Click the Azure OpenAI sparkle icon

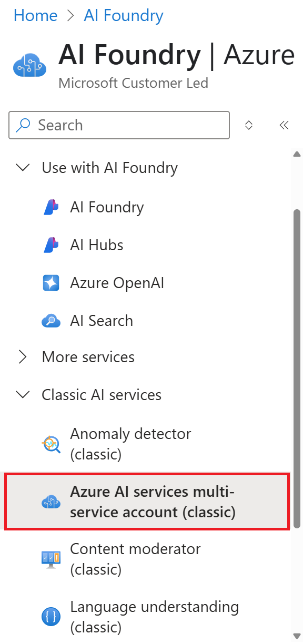point(51,283)
